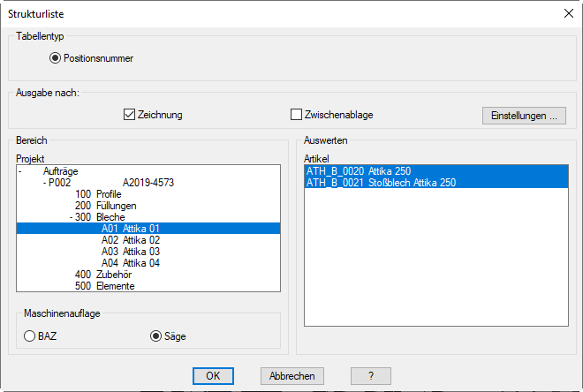This screenshot has height=392, width=583.
Task: Switch Maschinenauflage to BAZ
Action: point(30,335)
